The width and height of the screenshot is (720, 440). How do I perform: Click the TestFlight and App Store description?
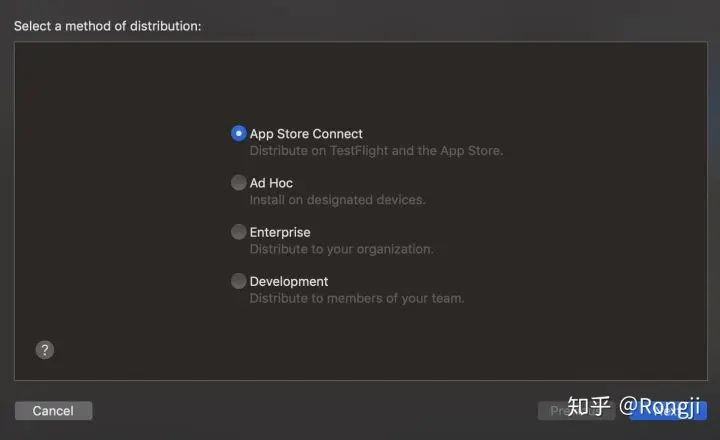[x=376, y=151]
